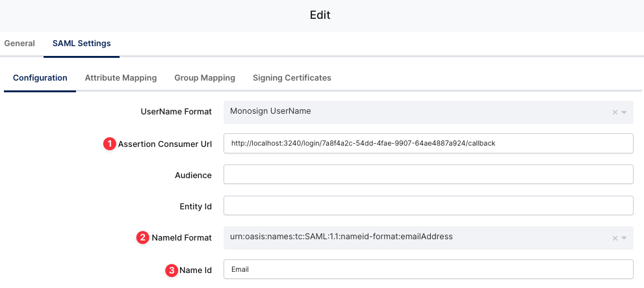Image resolution: width=644 pixels, height=288 pixels.
Task: Focus the Assertion Consumer Url field
Action: [428, 143]
